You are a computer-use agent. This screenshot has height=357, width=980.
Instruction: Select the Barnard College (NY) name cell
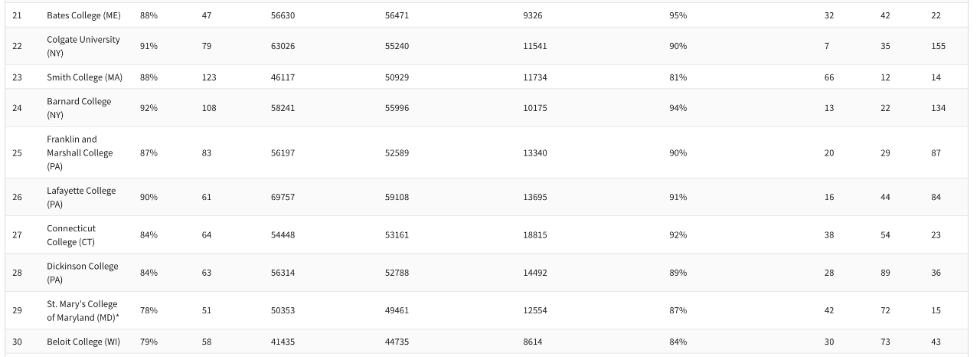(x=79, y=108)
